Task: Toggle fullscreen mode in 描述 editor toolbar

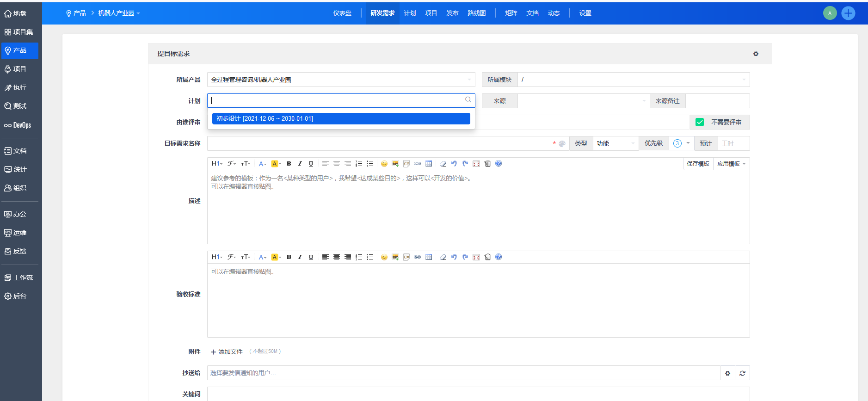Action: (x=476, y=164)
